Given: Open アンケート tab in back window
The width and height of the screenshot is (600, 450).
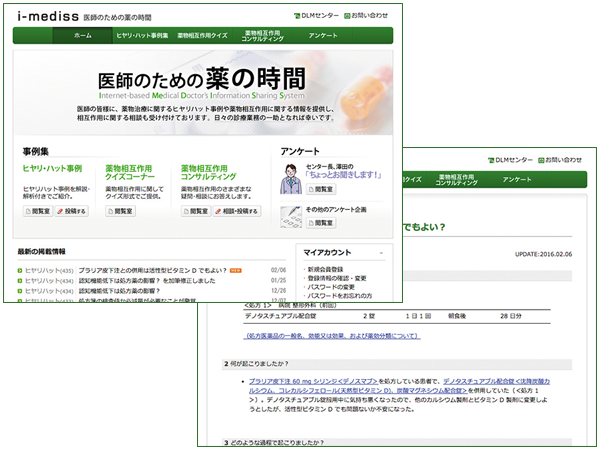Looking at the screenshot, I should (x=517, y=179).
